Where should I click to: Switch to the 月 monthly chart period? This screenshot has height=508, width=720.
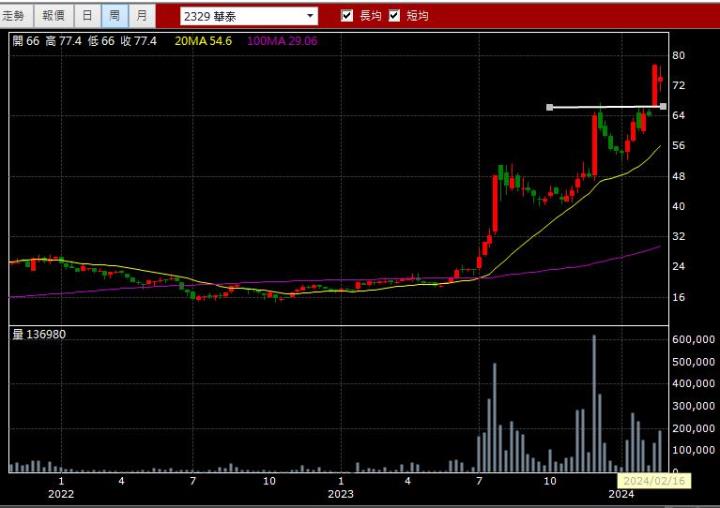[142, 16]
